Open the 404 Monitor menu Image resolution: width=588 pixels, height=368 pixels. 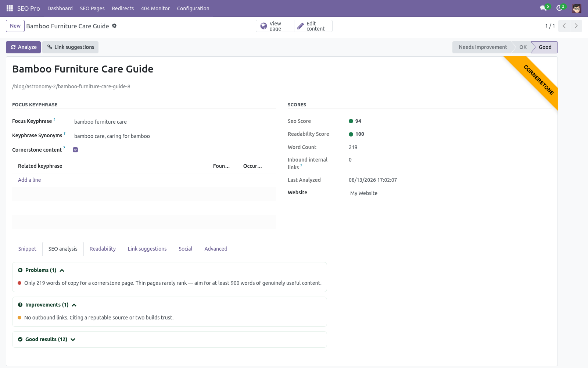coord(155,8)
